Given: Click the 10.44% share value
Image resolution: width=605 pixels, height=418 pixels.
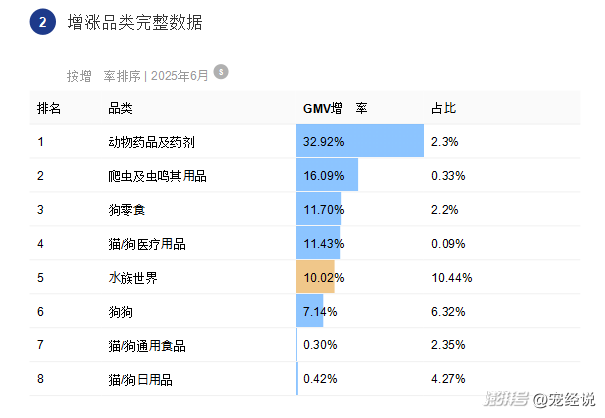Looking at the screenshot, I should coord(451,277).
